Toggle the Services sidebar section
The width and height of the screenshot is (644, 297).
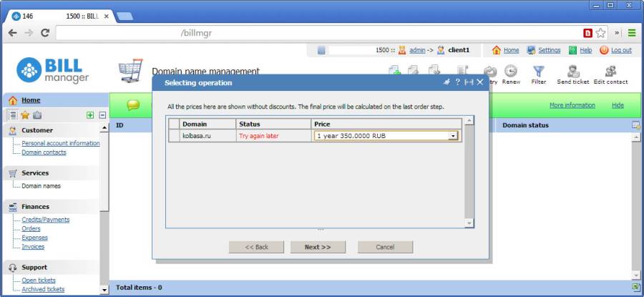tap(52, 173)
